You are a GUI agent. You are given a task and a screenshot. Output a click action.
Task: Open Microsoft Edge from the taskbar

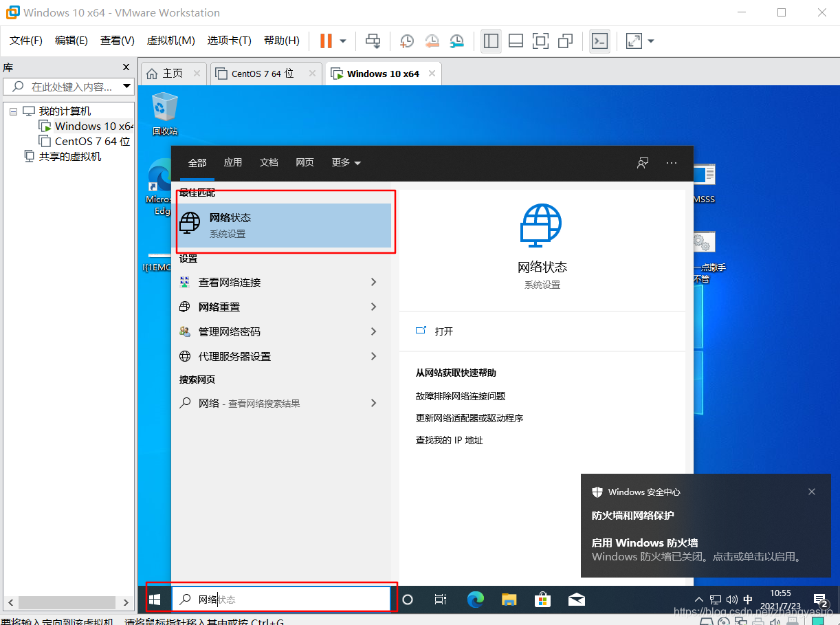coord(475,599)
